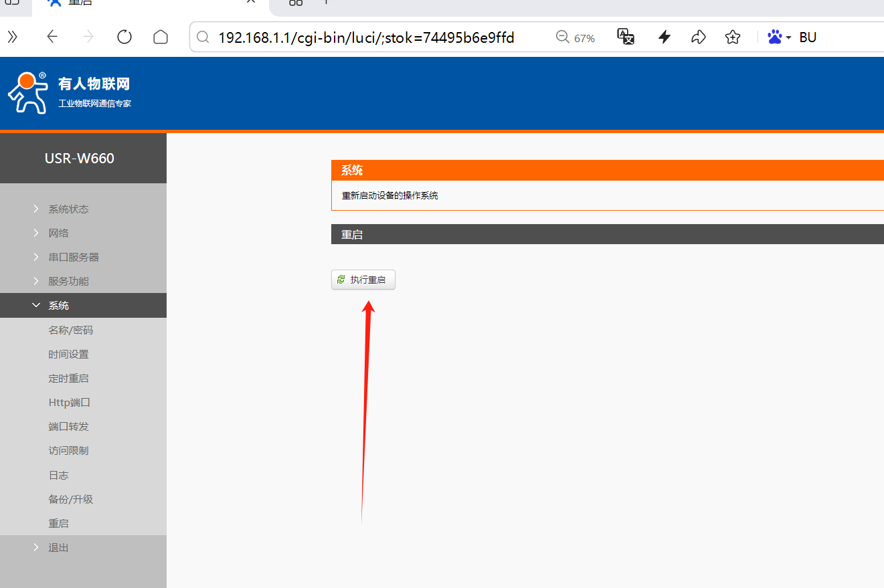Open the 日志 log page
The image size is (884, 588).
coord(58,475)
